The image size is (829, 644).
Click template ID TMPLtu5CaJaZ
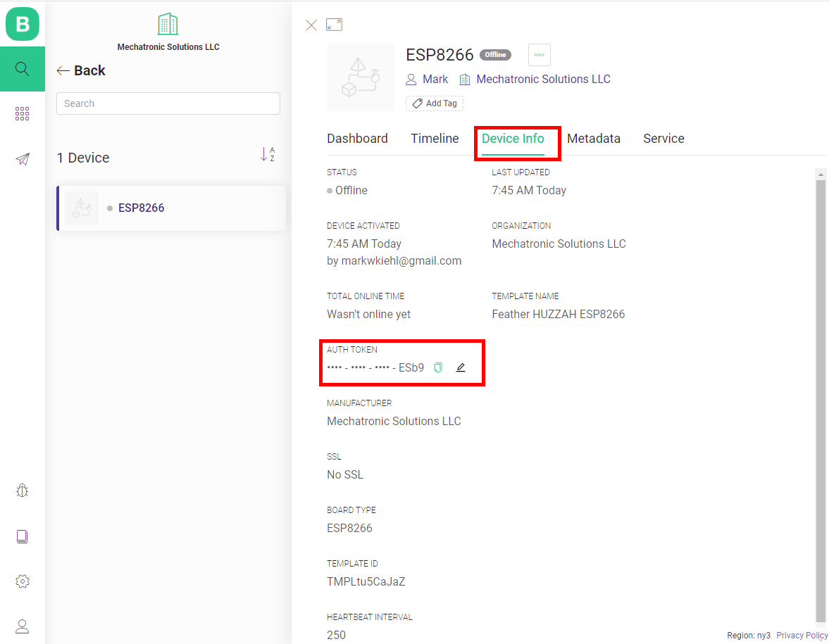(x=366, y=581)
